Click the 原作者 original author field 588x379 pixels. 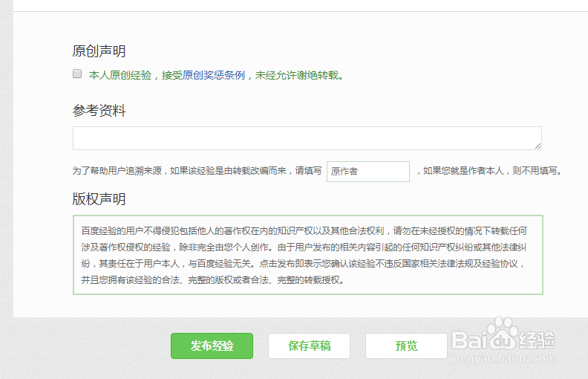[x=368, y=172]
